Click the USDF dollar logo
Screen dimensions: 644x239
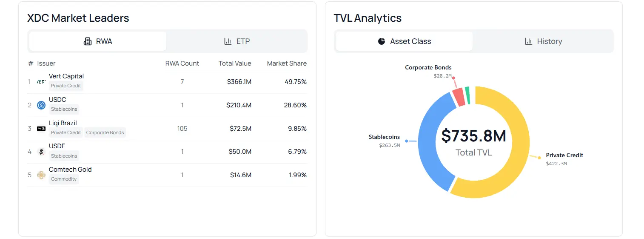[41, 151]
